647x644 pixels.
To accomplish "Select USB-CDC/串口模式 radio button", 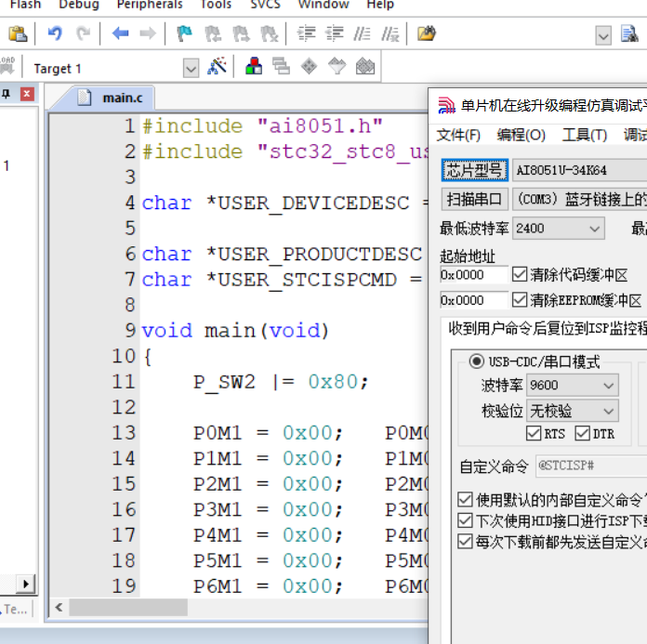I will click(476, 361).
